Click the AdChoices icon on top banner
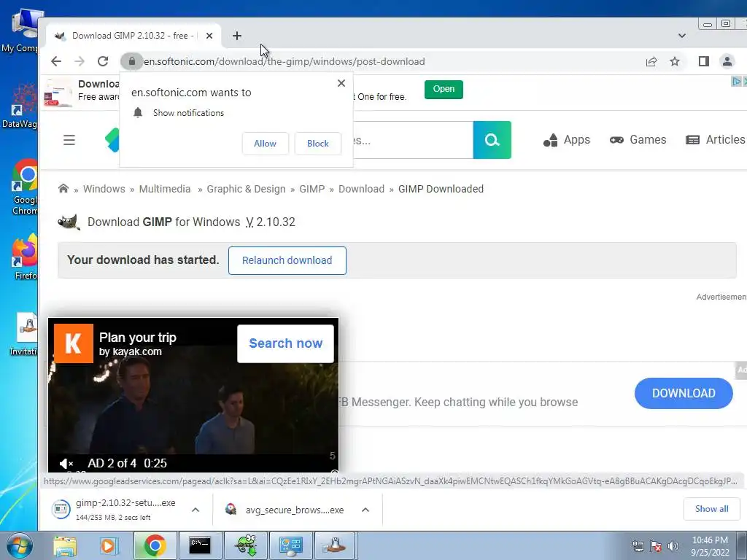Screen dimensions: 747x560 (x=736, y=82)
